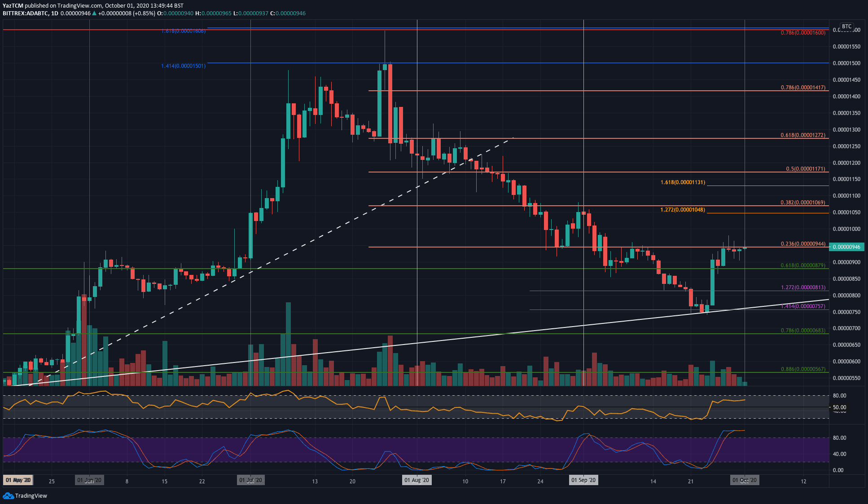The width and height of the screenshot is (868, 504).
Task: Click the 1.272(0.00001048) orange extension label
Action: [x=683, y=210]
